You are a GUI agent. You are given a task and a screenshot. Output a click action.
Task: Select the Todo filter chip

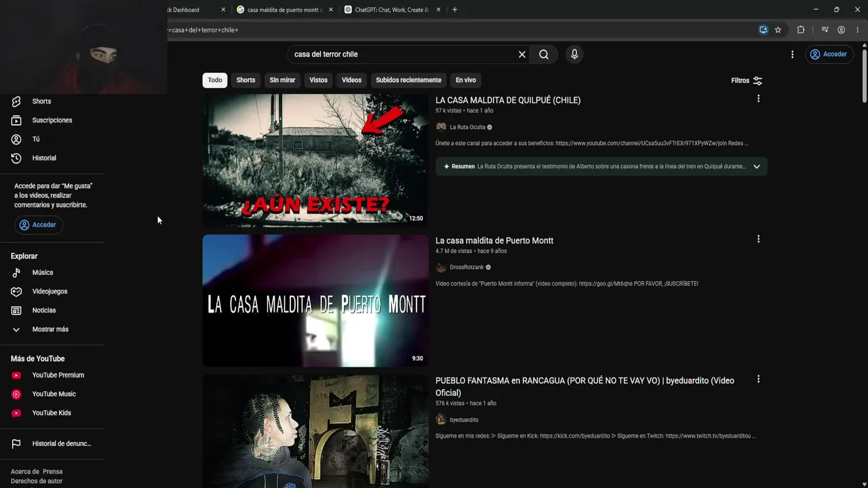[x=215, y=80]
